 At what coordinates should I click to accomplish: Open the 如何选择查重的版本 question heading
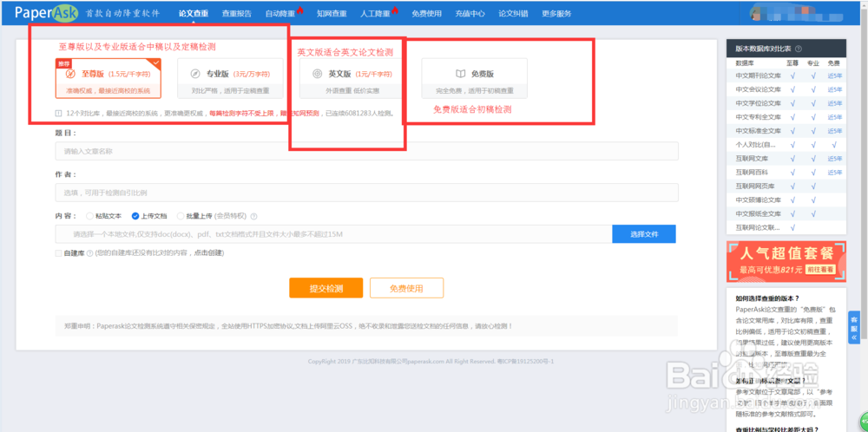(x=767, y=298)
